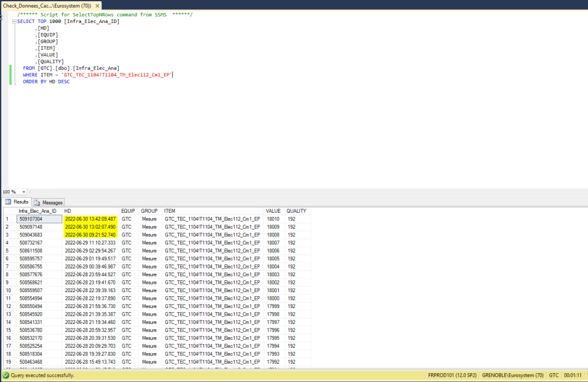Click the HD column header
This screenshot has width=588, height=382.
[68, 211]
